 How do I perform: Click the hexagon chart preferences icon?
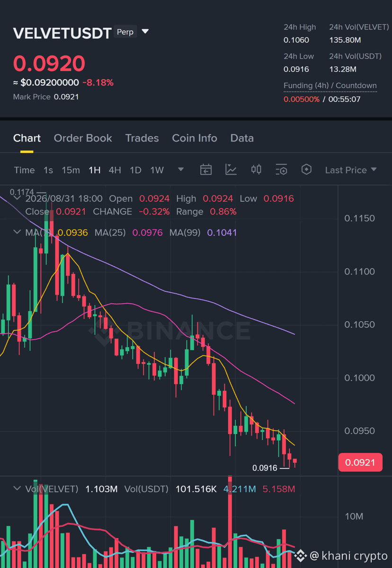307,169
